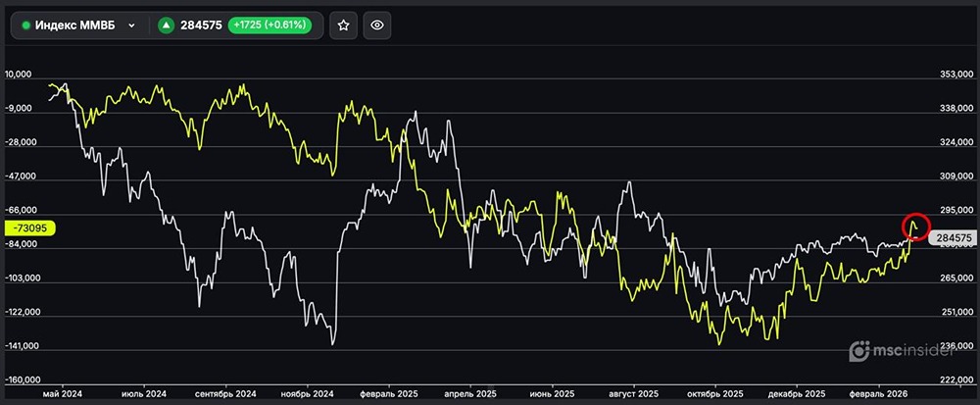Add the index to favorites with the star

(x=343, y=25)
